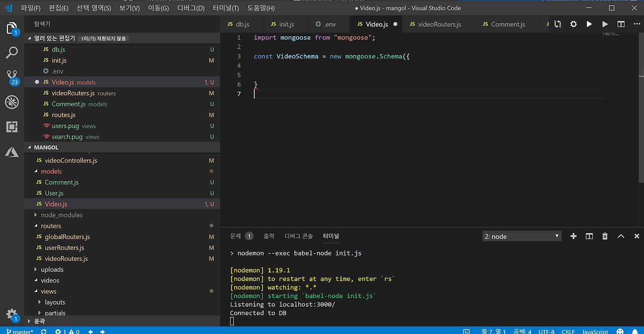The width and height of the screenshot is (644, 334).
Task: Switch to the videoRouters.js editor tab
Action: tap(439, 24)
